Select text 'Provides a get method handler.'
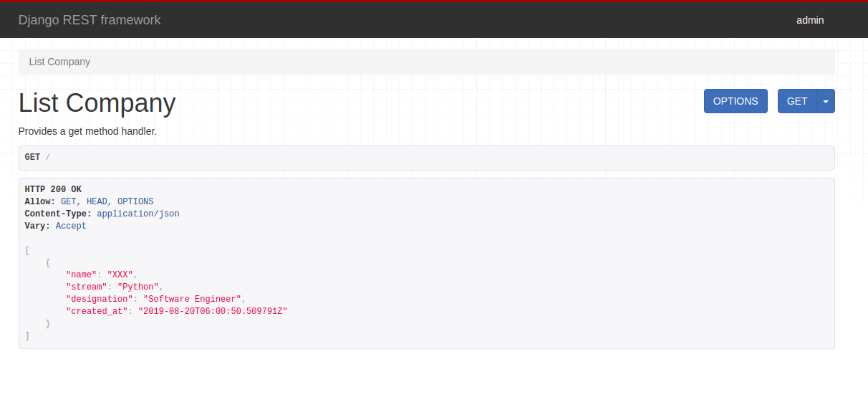 click(87, 131)
